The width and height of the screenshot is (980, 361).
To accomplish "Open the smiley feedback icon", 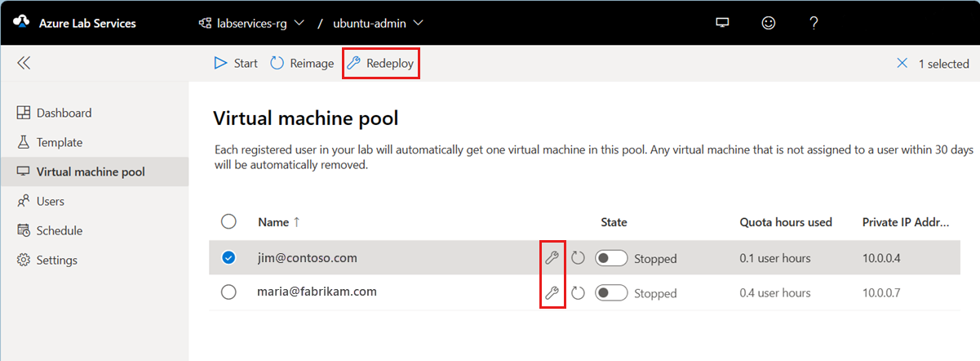I will coord(768,23).
